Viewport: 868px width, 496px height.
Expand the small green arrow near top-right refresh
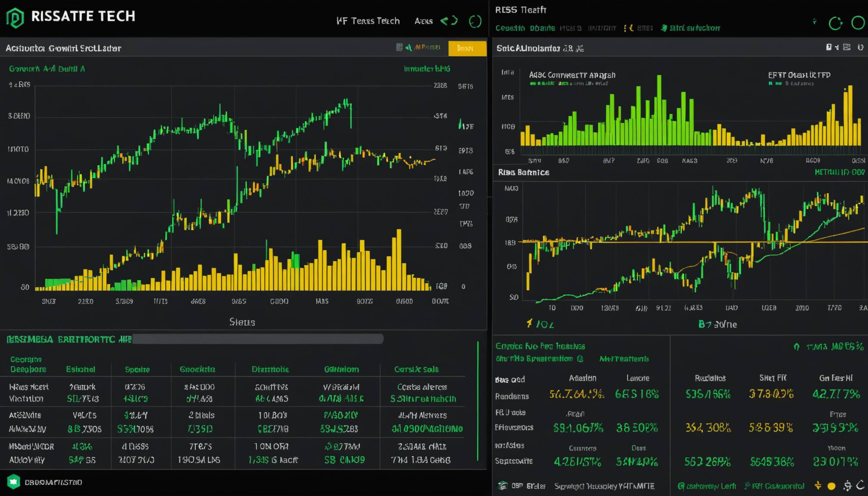pos(814,21)
